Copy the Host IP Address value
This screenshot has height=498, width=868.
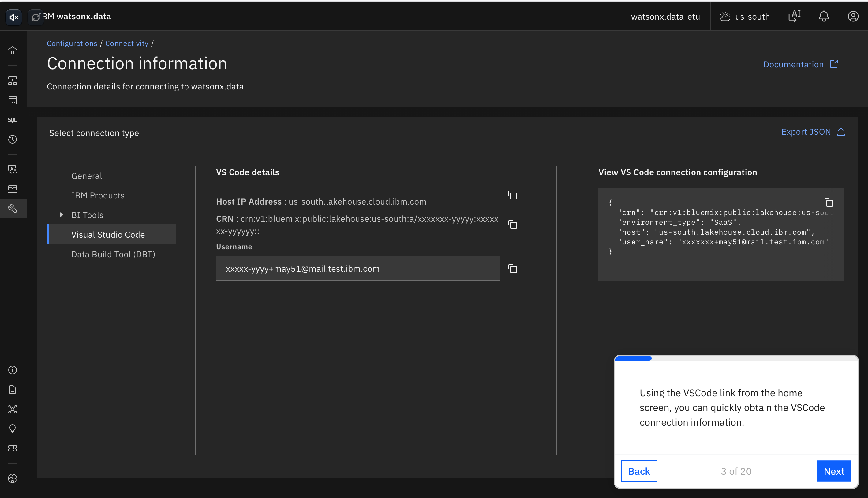click(x=513, y=195)
